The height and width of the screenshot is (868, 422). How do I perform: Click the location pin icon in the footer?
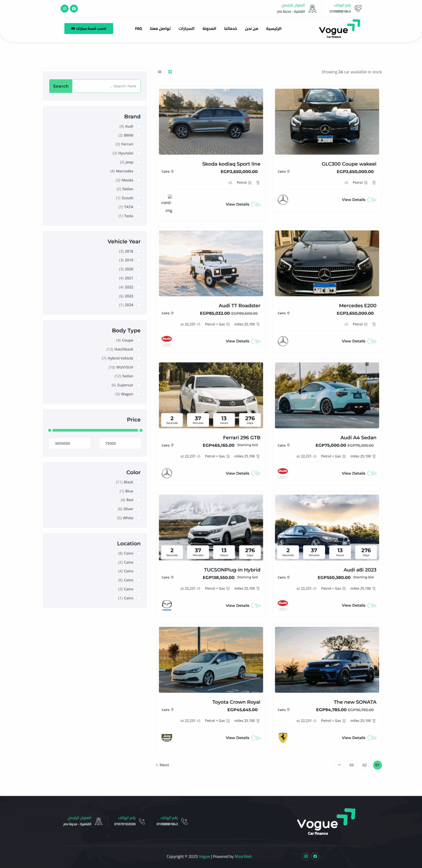click(x=99, y=821)
